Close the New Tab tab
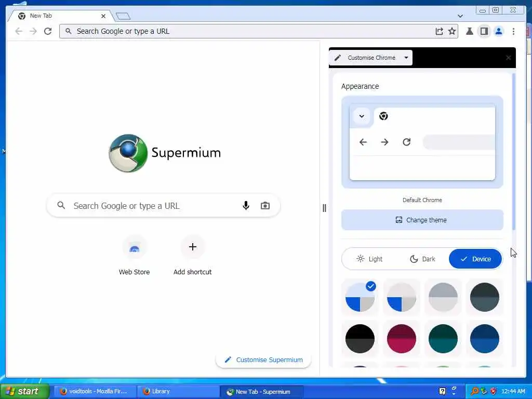Viewport: 532px width, 399px height. 103,16
